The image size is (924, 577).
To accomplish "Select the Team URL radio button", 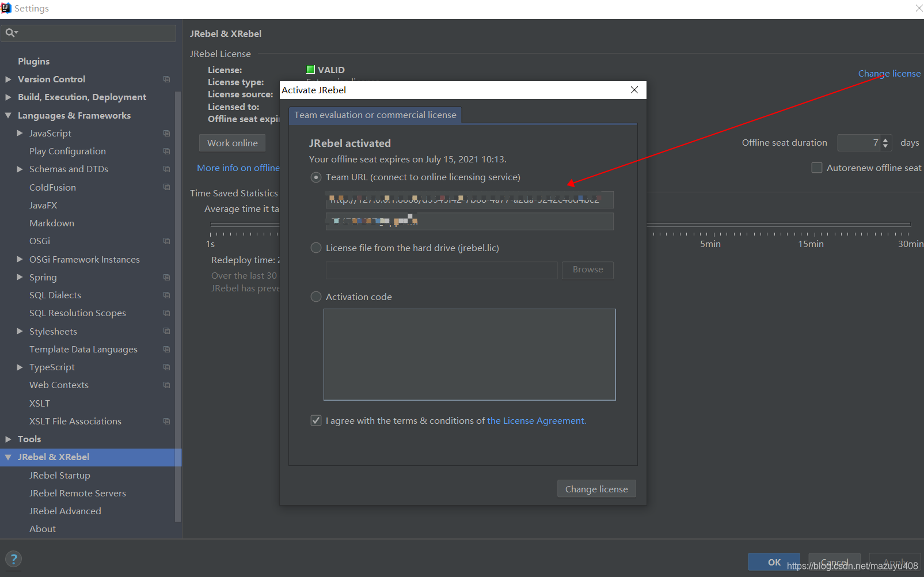I will 316,177.
